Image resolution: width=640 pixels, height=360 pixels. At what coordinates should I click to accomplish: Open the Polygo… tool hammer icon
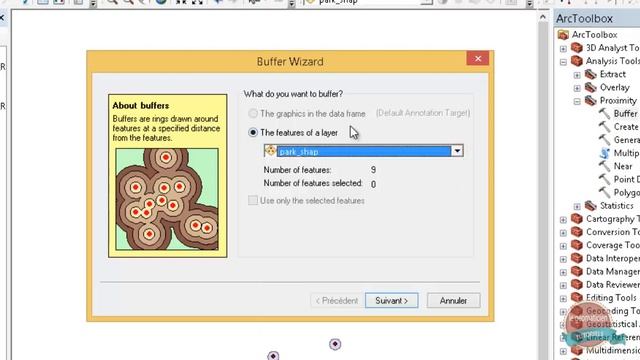pos(604,192)
